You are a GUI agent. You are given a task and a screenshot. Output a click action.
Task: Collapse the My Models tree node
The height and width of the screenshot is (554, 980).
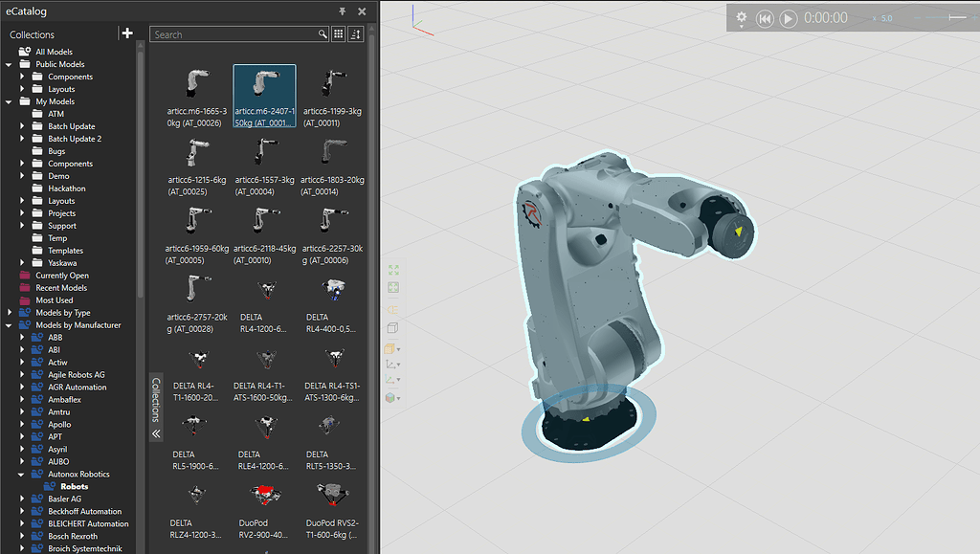(x=11, y=101)
